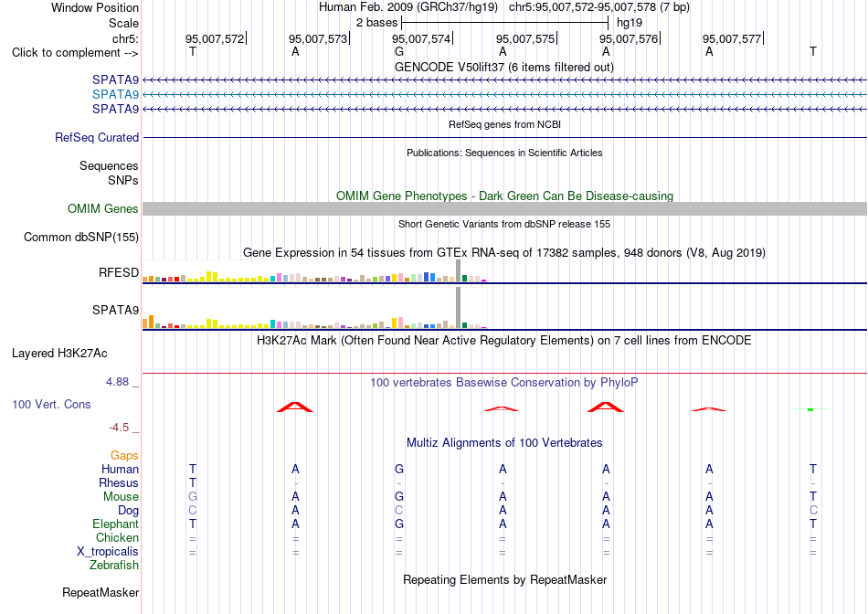Click 'Short Genetic Variants from dbSNP release 155' title
The height and width of the screenshot is (614, 868).
click(x=504, y=224)
